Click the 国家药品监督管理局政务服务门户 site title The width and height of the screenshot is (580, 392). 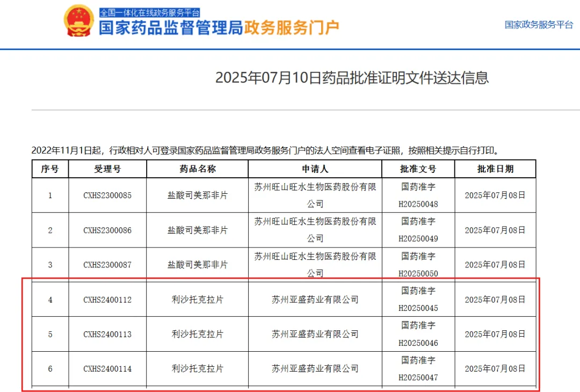tap(219, 28)
